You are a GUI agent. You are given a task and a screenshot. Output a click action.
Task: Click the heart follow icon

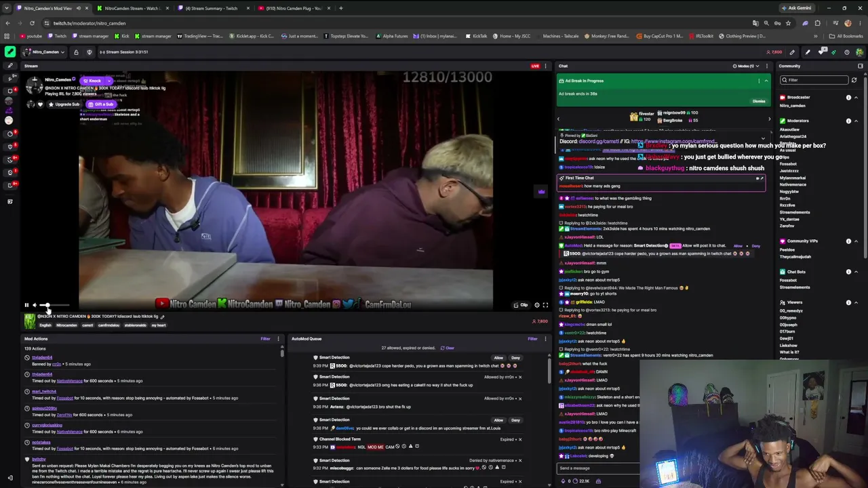(40, 104)
